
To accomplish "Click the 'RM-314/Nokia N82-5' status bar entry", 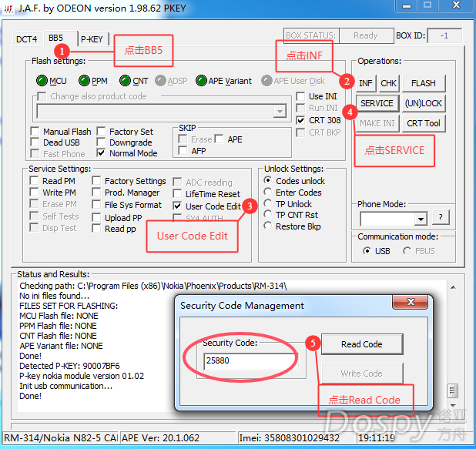I will coord(61,438).
